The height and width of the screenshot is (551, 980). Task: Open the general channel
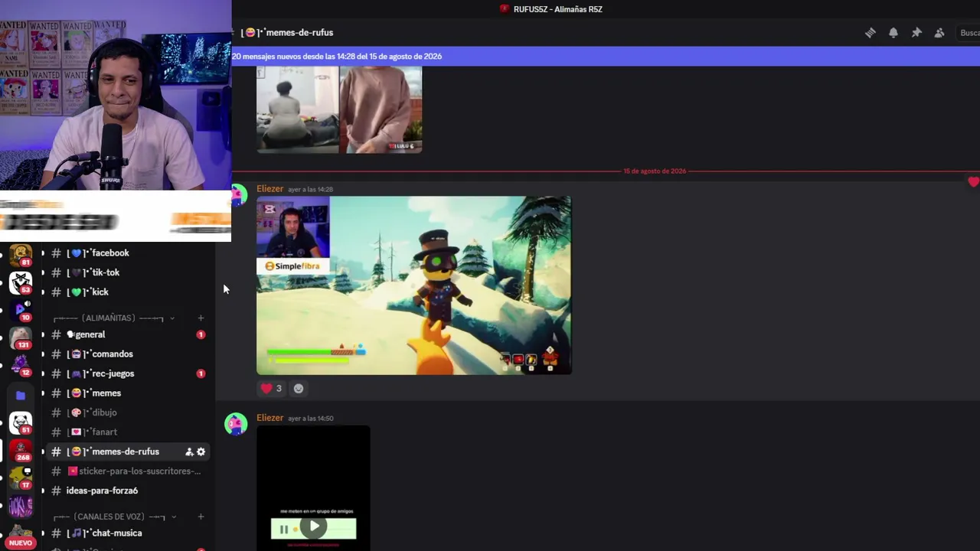127,334
